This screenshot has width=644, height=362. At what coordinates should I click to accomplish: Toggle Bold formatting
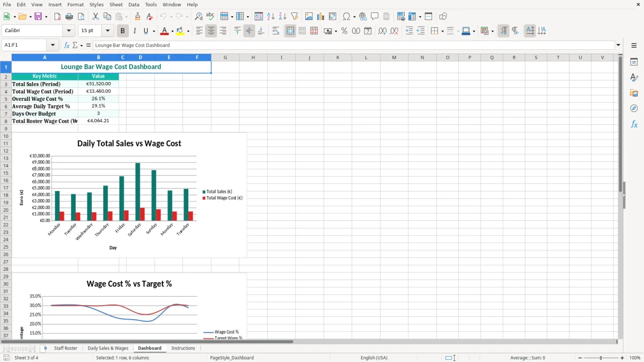[x=122, y=31]
